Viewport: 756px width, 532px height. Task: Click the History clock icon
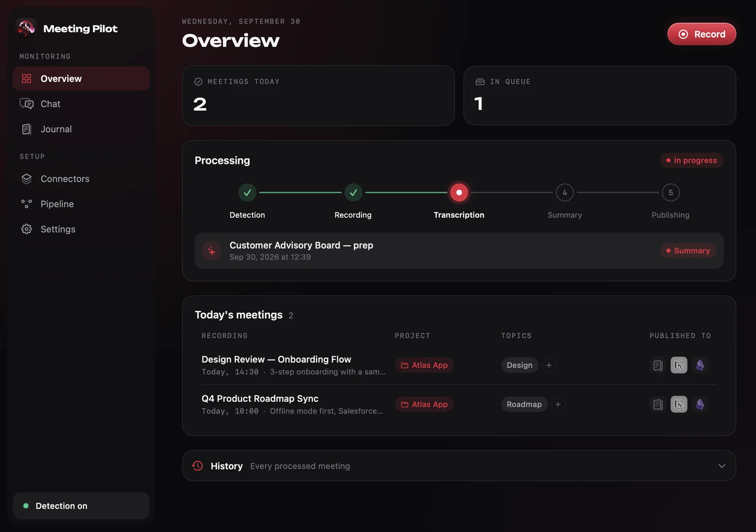coord(198,466)
